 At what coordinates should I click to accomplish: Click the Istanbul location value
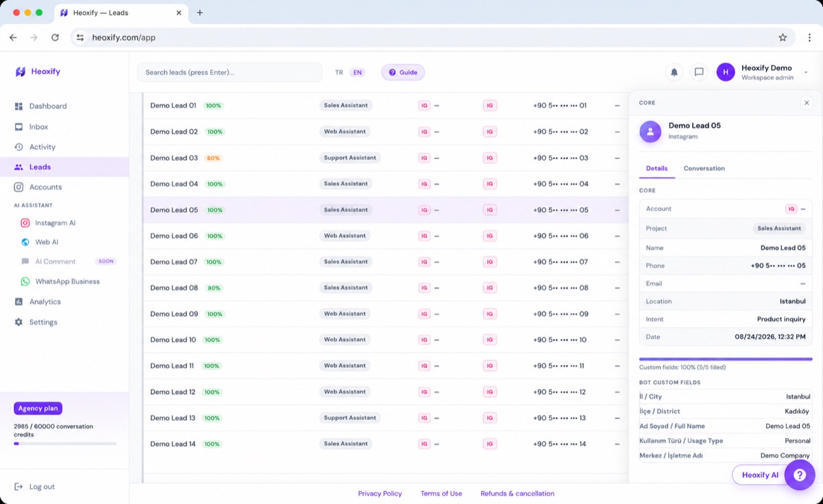coord(792,302)
